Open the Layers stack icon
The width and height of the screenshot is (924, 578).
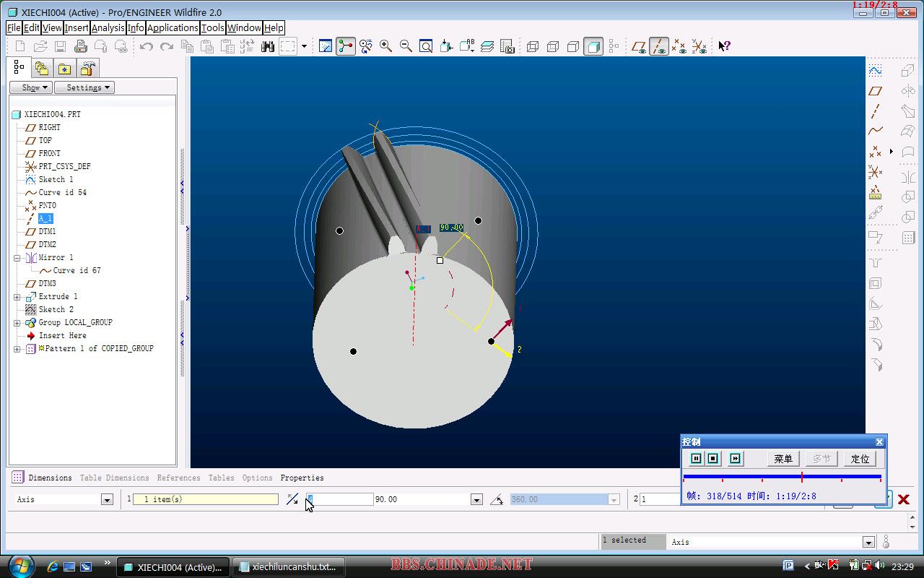point(487,46)
